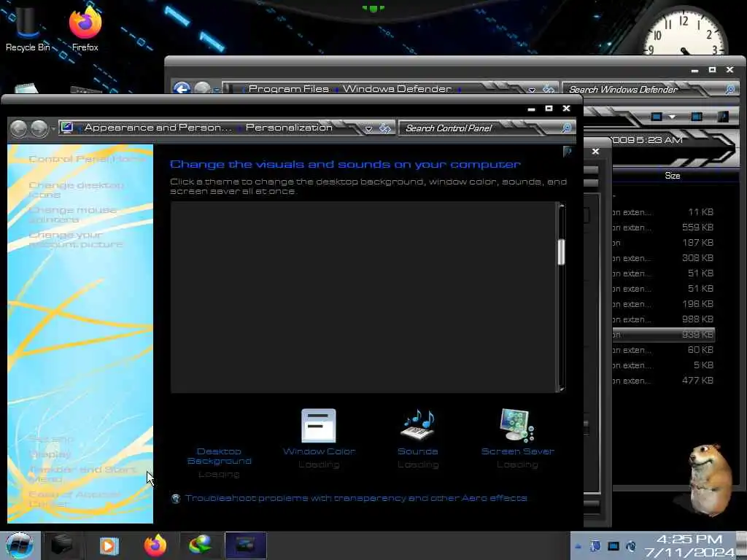Sort by the Size column header
The image size is (747, 560).
tap(672, 176)
